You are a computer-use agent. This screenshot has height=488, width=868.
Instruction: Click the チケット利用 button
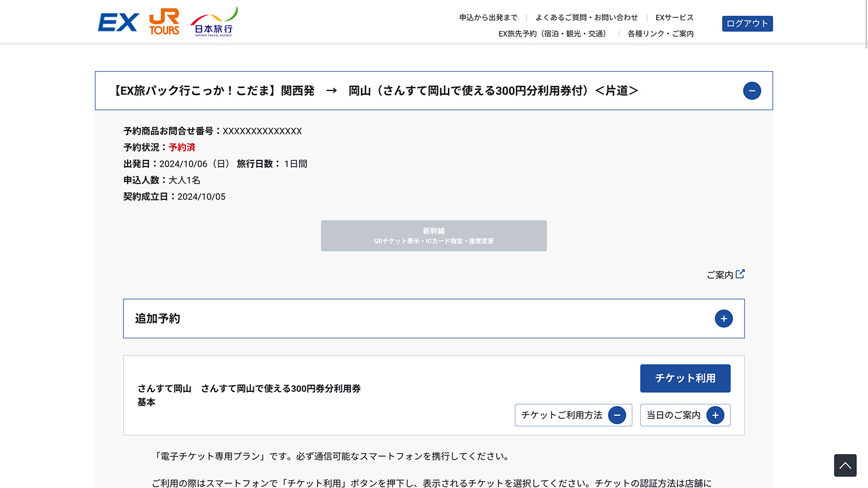(x=685, y=378)
